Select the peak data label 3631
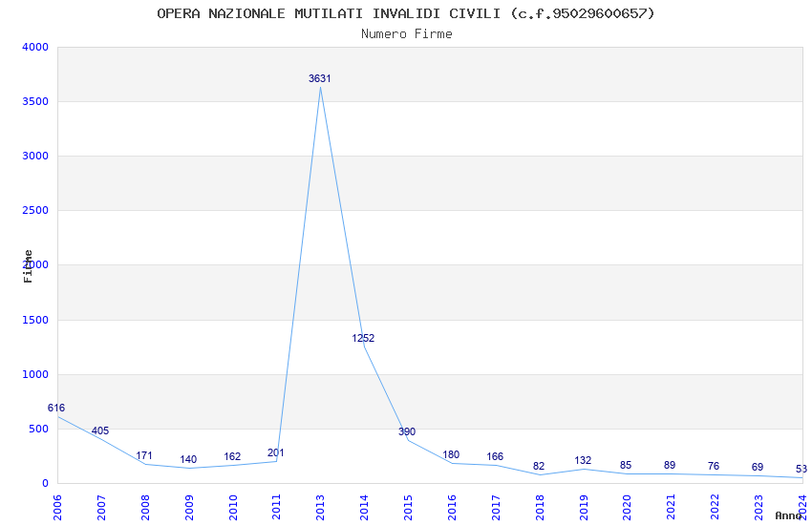Image resolution: width=812 pixels, height=525 pixels. pyautogui.click(x=319, y=78)
